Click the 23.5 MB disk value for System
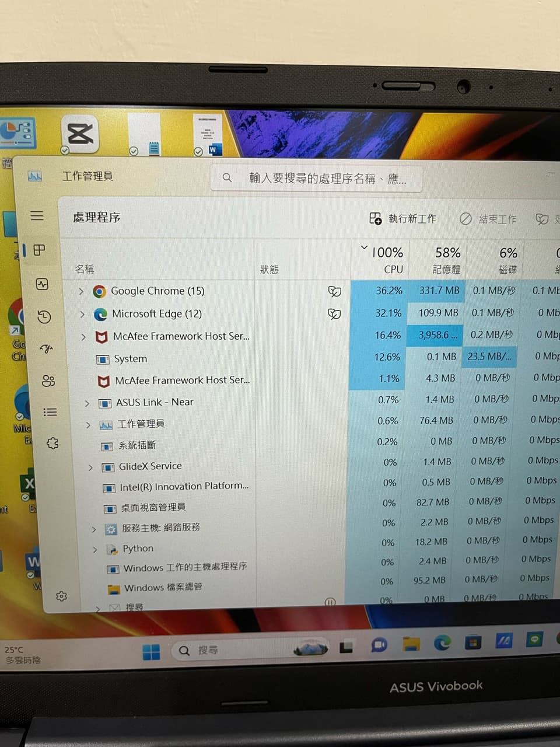 click(489, 356)
